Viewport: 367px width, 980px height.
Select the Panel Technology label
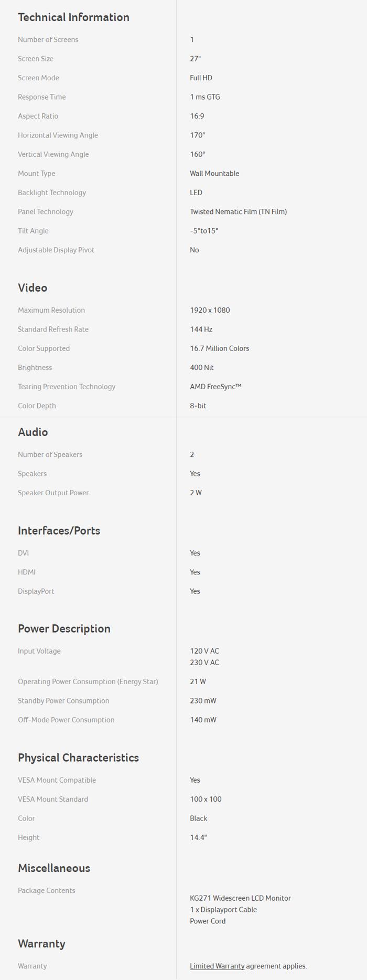(46, 211)
